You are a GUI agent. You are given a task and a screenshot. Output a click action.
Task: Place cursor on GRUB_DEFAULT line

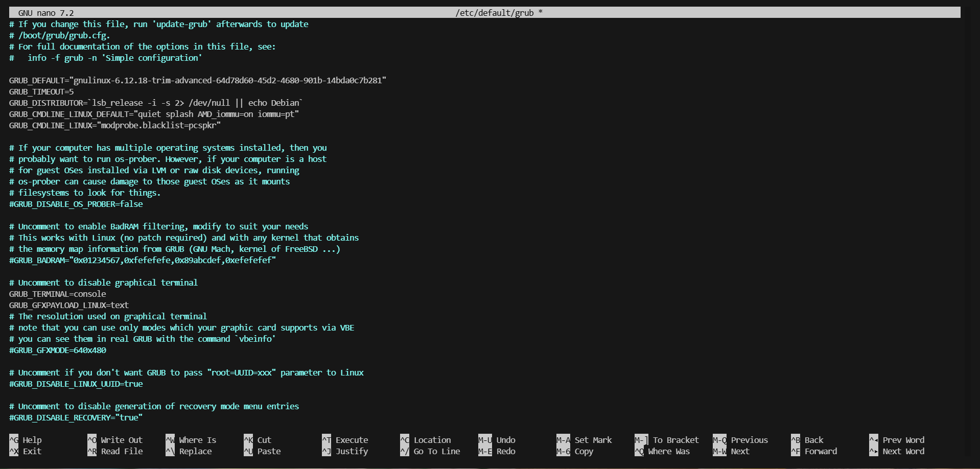[198, 80]
